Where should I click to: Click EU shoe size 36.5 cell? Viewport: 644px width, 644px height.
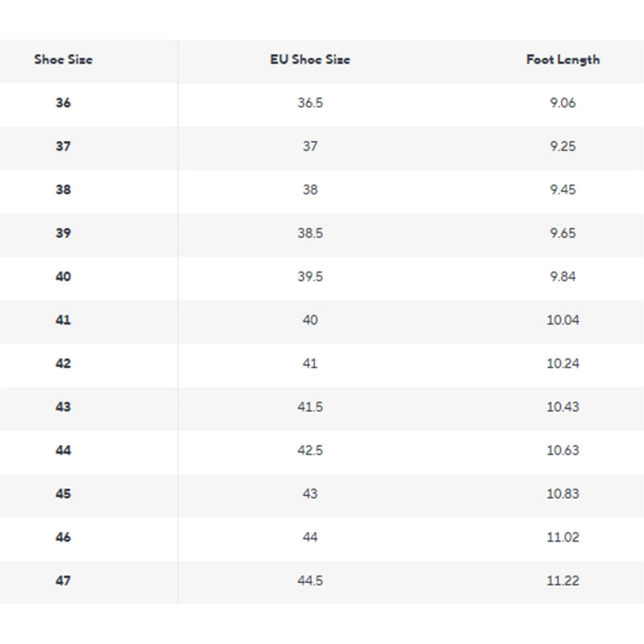(310, 103)
